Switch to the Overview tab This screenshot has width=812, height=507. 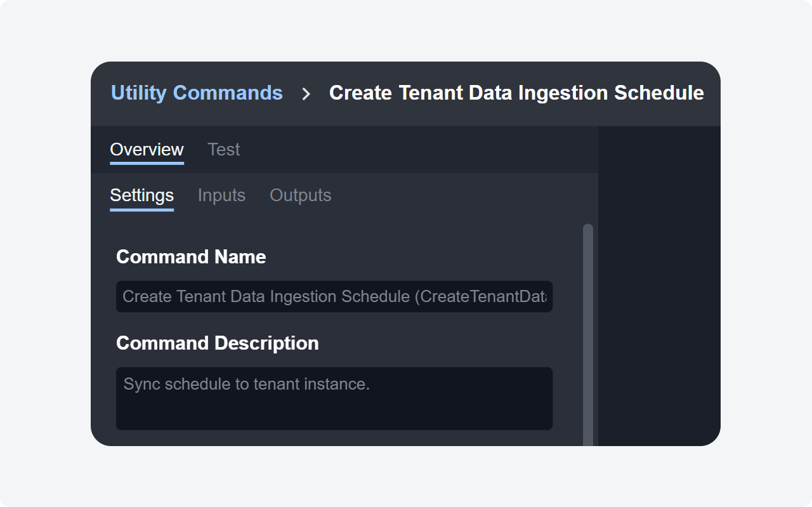pos(147,149)
